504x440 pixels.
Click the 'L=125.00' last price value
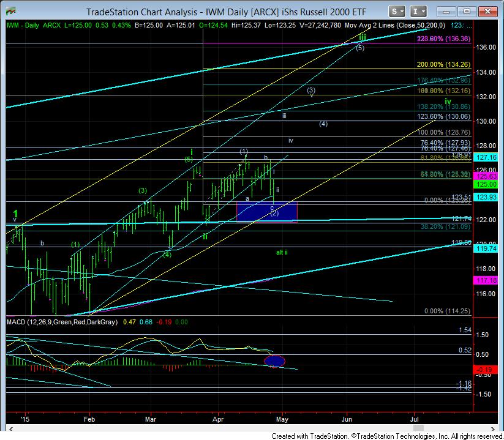point(77,25)
